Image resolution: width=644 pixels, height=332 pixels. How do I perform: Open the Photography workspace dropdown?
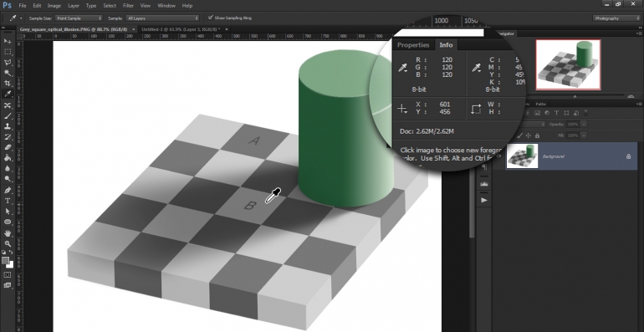pyautogui.click(x=616, y=18)
